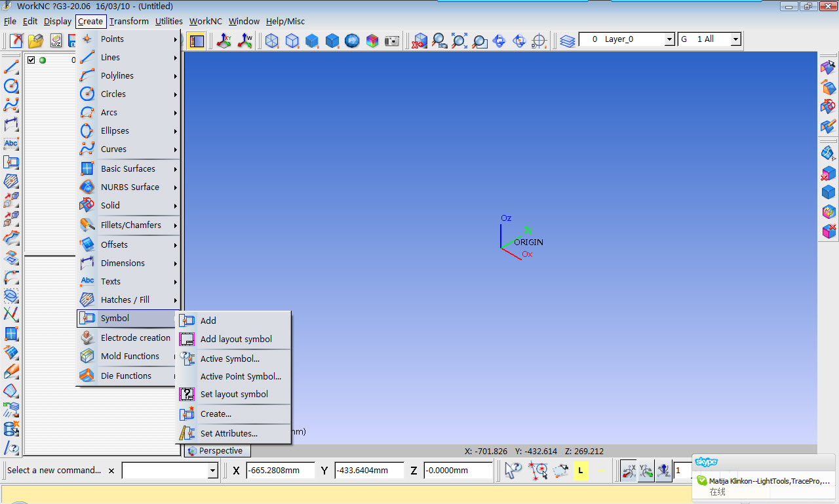Viewport: 839px width, 504px height.
Task: Select Set layout symbol entry
Action: 234,394
